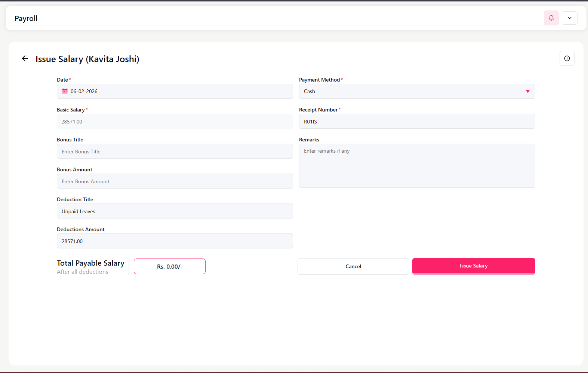Click the Total Payable Salary amount box

coord(170,266)
